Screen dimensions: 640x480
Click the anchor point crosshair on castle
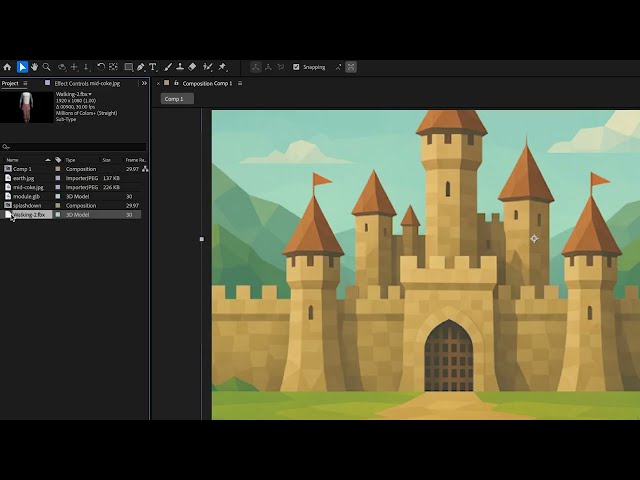coord(534,239)
